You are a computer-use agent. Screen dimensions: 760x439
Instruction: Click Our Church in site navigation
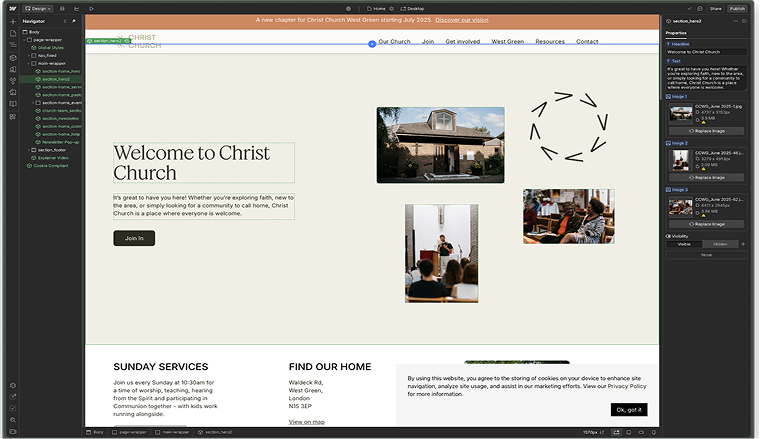coord(394,42)
